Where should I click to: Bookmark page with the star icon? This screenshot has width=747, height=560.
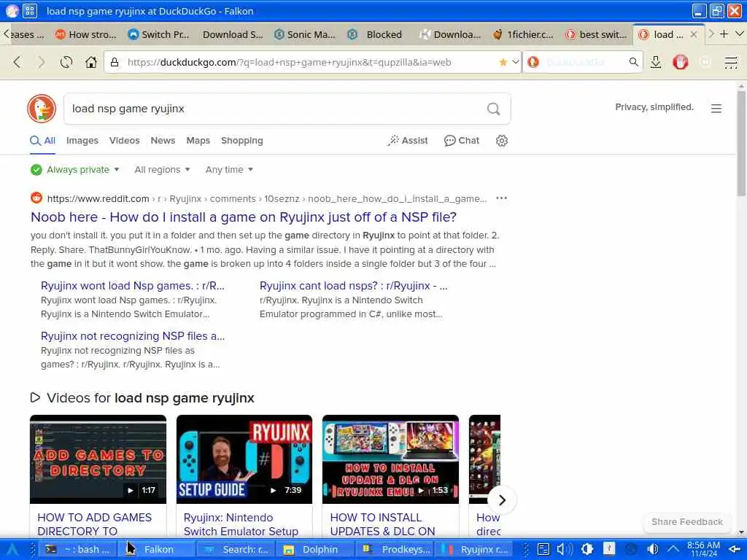(x=503, y=62)
